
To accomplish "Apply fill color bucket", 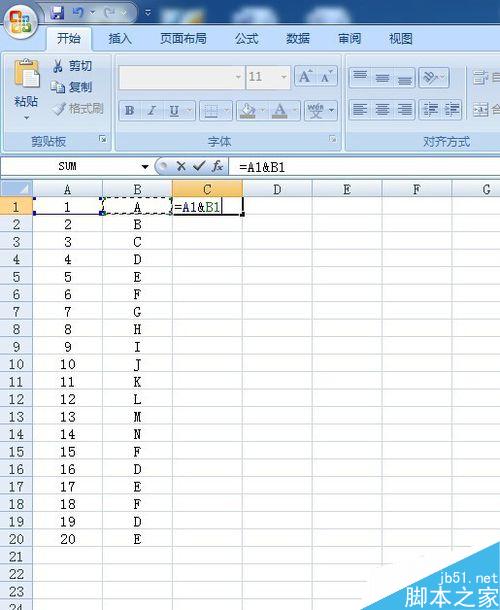I will tap(248, 111).
